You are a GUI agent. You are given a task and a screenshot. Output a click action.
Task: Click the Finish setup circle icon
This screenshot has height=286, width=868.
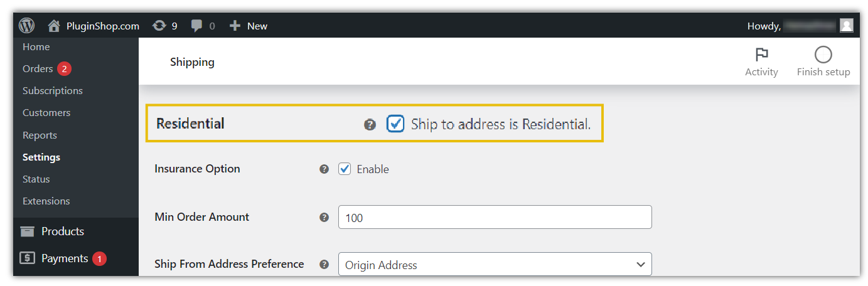(823, 55)
